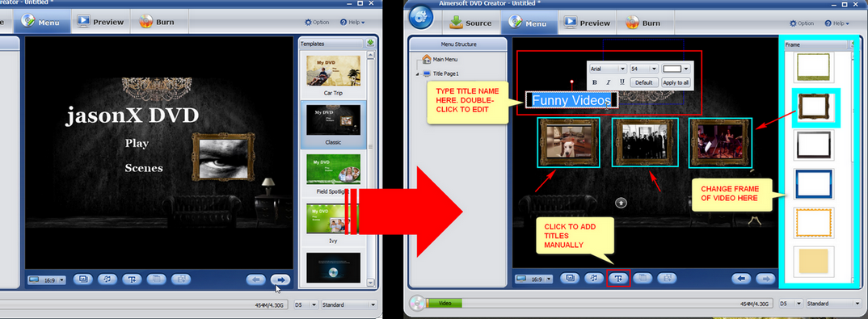Click the red-outlined add text button
The height and width of the screenshot is (319, 868).
click(618, 279)
